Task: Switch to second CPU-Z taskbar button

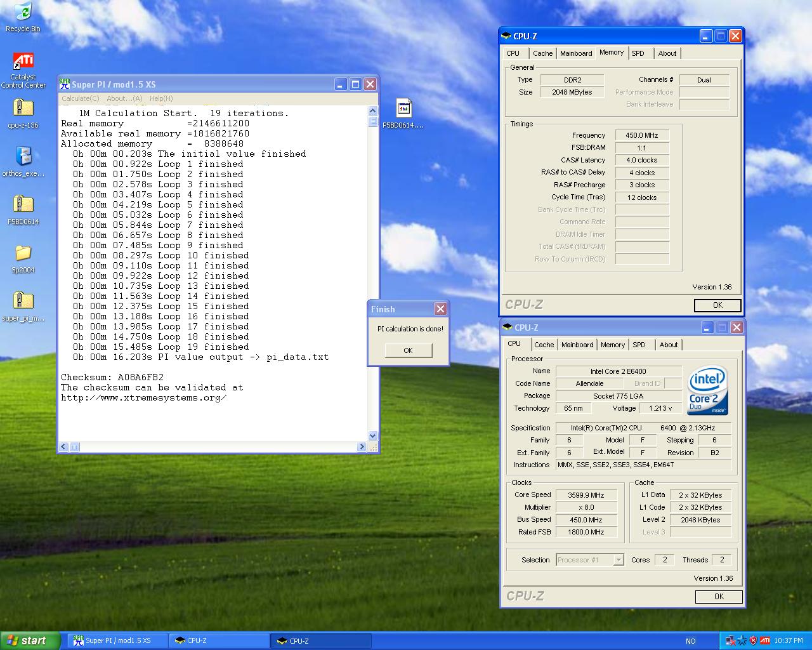Action: 321,640
